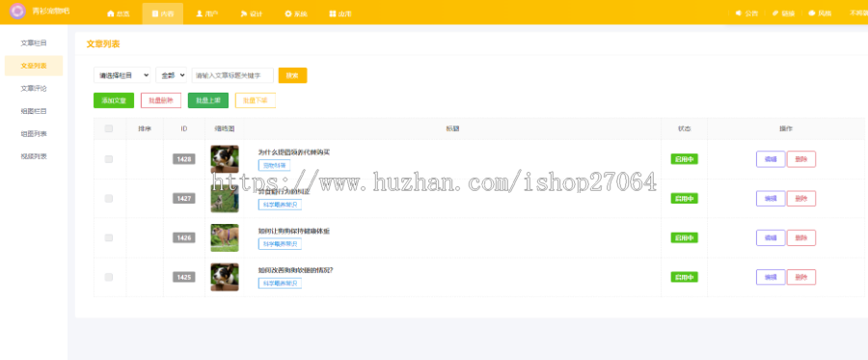Focus the article title keyword search field

coord(232,75)
